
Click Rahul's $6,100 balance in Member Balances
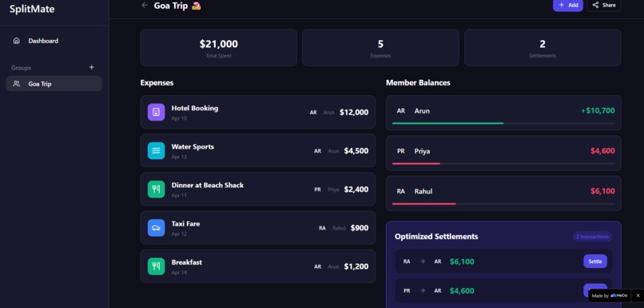[602, 191]
